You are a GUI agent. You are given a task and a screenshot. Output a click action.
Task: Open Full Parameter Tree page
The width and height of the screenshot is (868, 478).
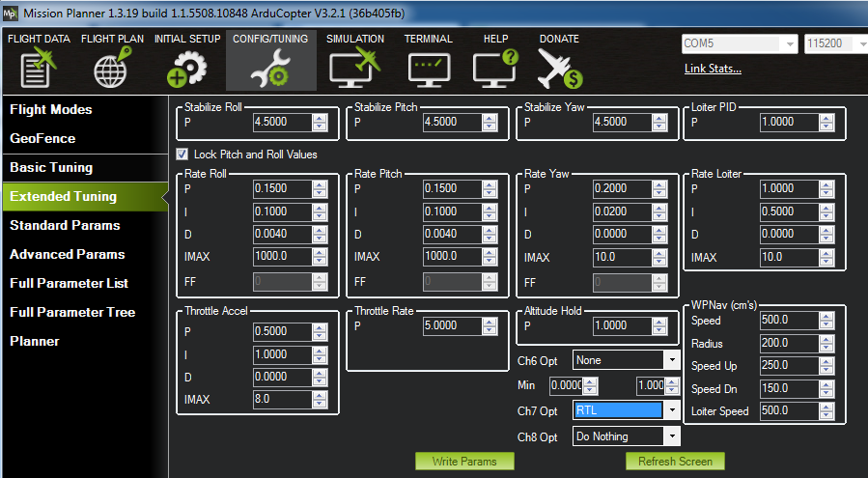point(72,312)
